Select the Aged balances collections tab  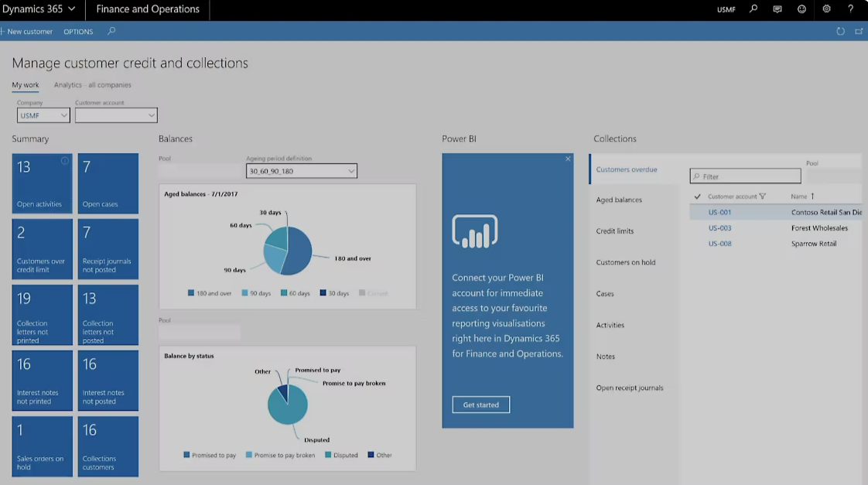(619, 200)
